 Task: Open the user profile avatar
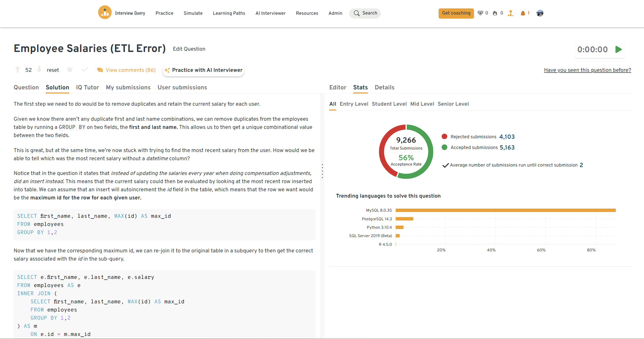(540, 13)
